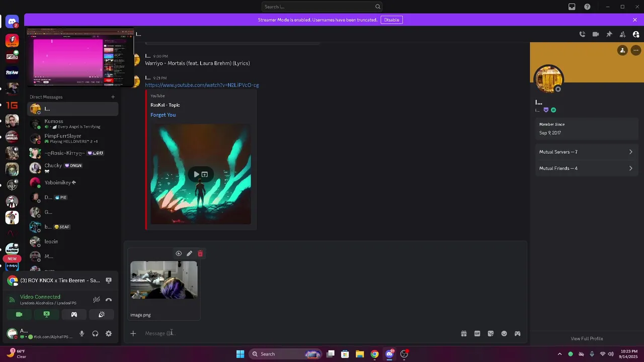Click the image.png attachment thumbnail
This screenshot has height=362, width=644.
pyautogui.click(x=164, y=280)
